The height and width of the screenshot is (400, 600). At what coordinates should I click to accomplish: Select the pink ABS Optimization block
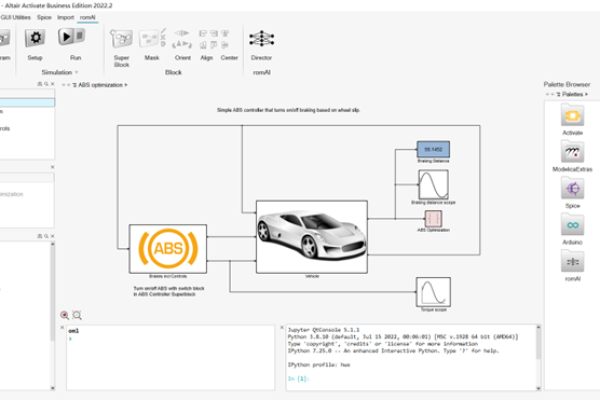(434, 219)
